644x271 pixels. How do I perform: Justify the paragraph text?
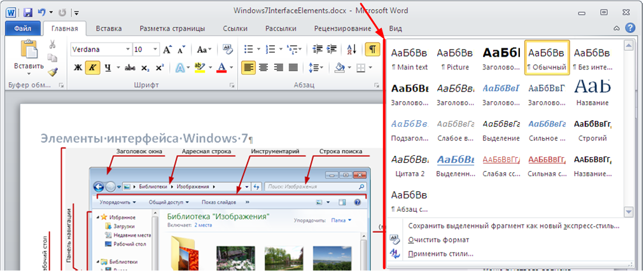coord(293,67)
